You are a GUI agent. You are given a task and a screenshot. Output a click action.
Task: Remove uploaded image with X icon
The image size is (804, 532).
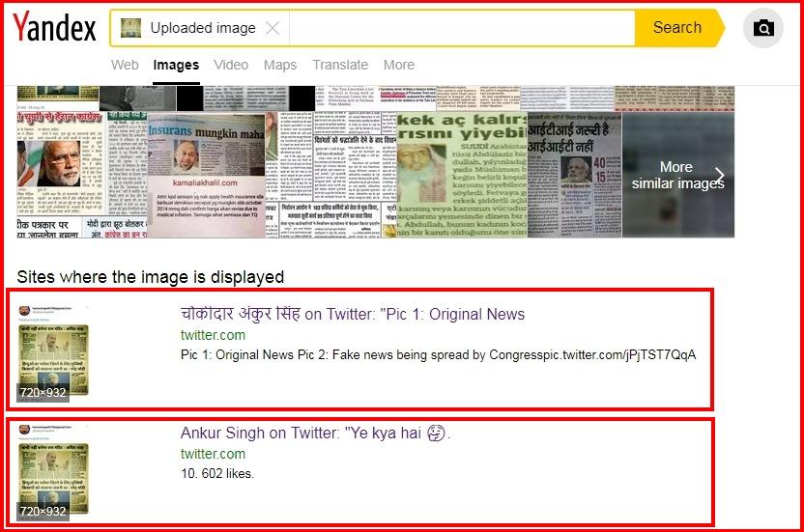click(273, 28)
